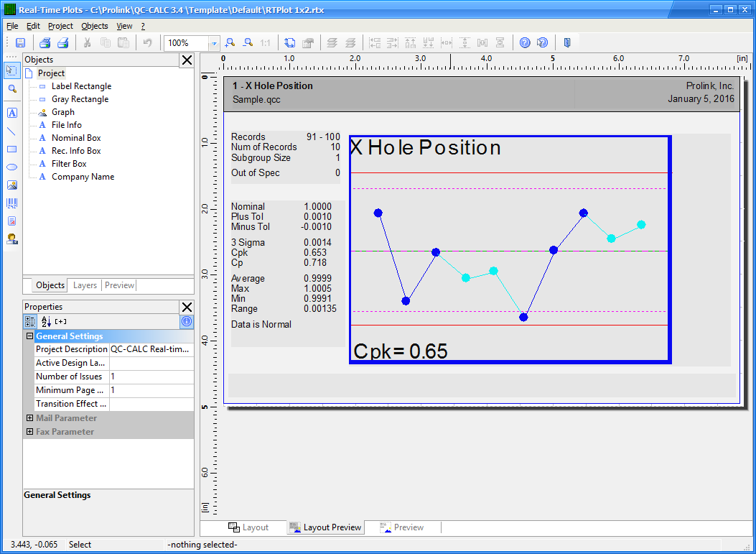The height and width of the screenshot is (554, 756).
Task: Click the Undo toolbar icon
Action: (x=149, y=42)
